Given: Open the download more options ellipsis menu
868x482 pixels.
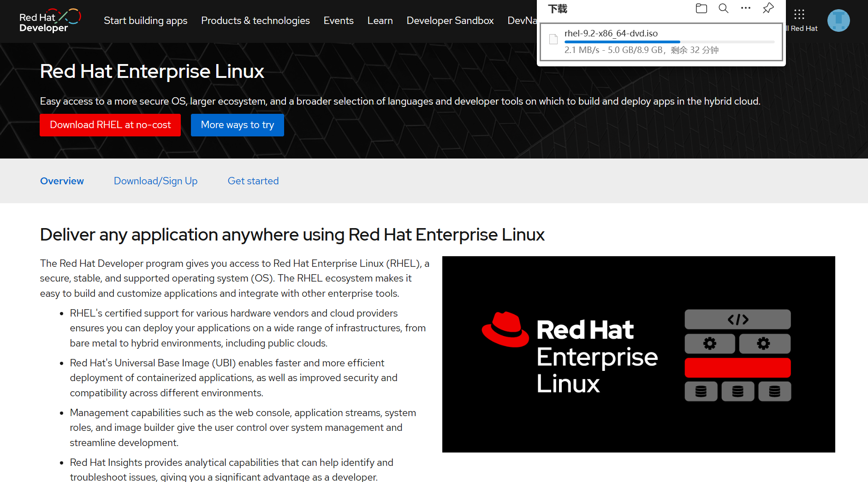Looking at the screenshot, I should (745, 8).
